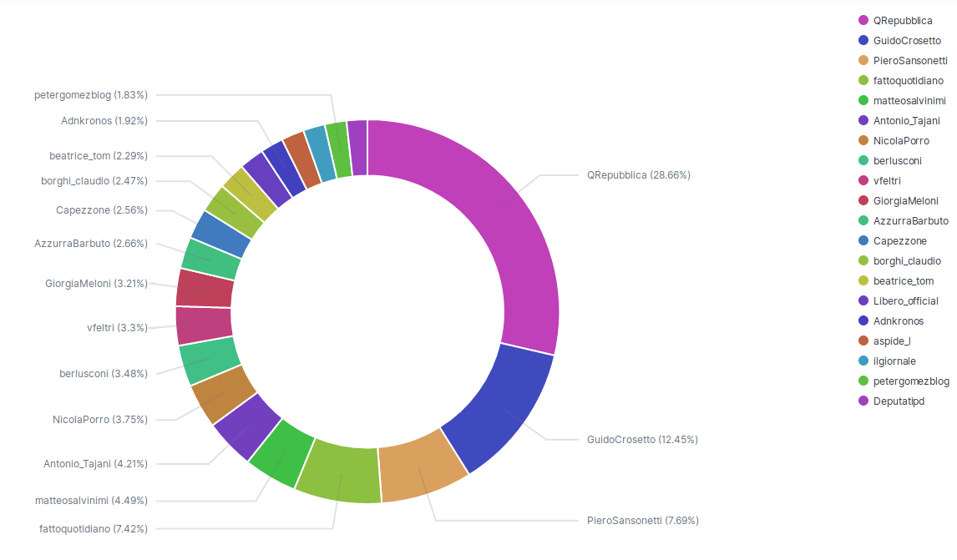This screenshot has width=957, height=560.
Task: Toggle ilgiornale legend entry
Action: point(894,361)
